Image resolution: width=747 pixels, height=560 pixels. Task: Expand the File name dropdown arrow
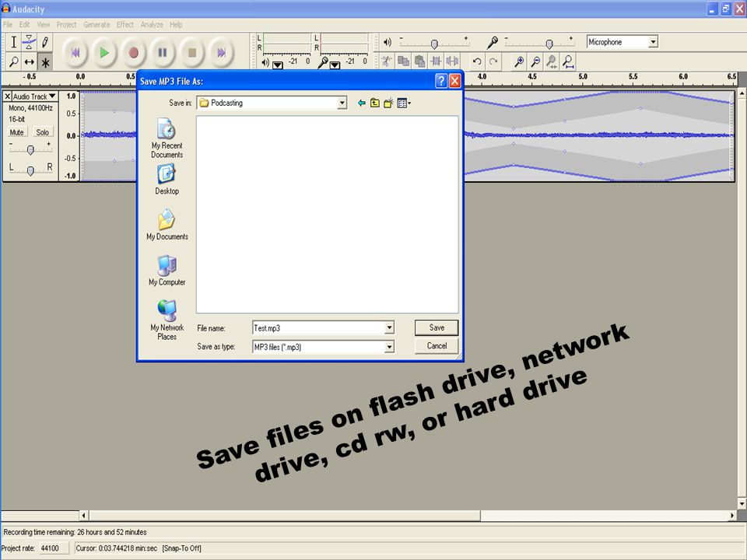point(389,327)
